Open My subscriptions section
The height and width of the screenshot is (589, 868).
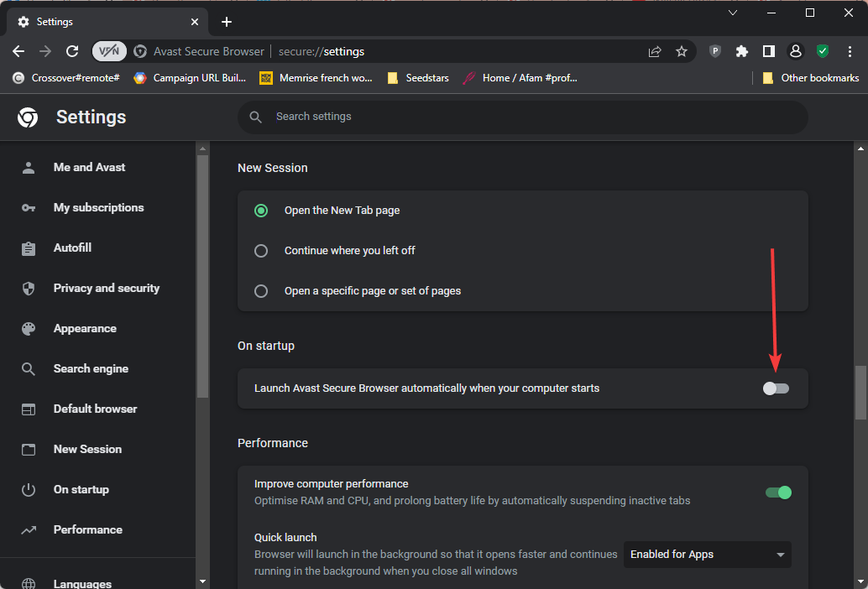point(97,207)
